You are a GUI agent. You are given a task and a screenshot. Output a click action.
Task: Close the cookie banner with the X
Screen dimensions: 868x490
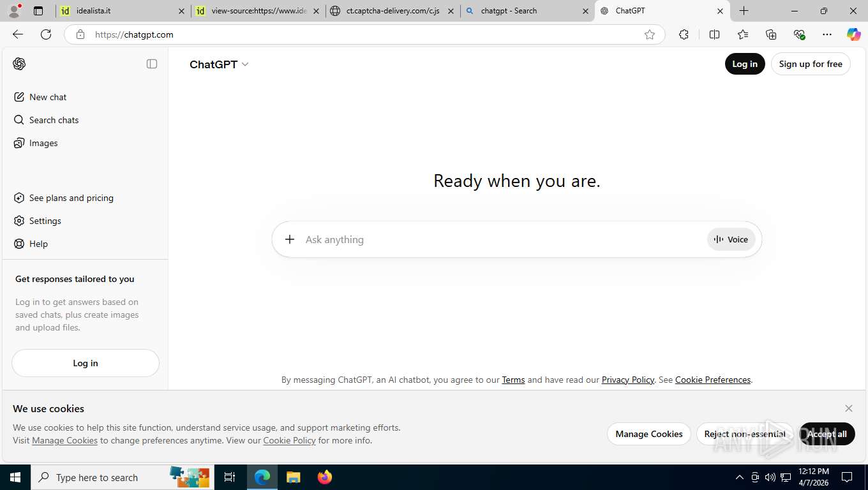click(849, 408)
